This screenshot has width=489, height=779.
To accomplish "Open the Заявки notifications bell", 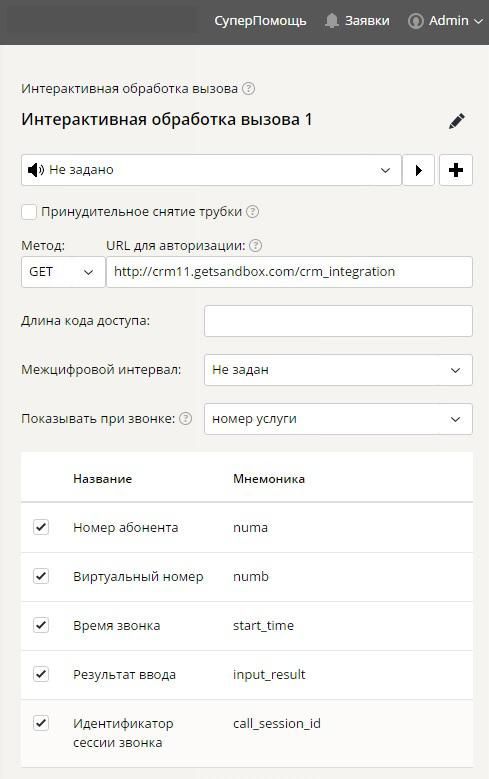I will pyautogui.click(x=357, y=21).
